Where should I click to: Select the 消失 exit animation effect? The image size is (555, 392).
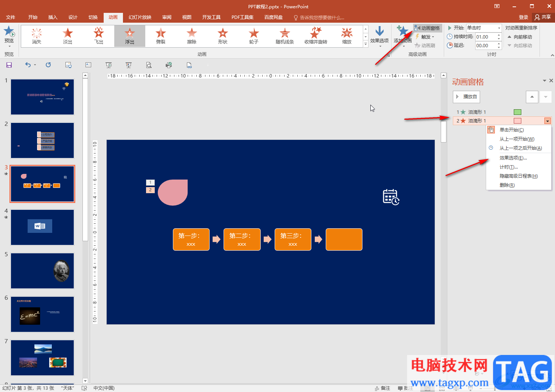37,36
